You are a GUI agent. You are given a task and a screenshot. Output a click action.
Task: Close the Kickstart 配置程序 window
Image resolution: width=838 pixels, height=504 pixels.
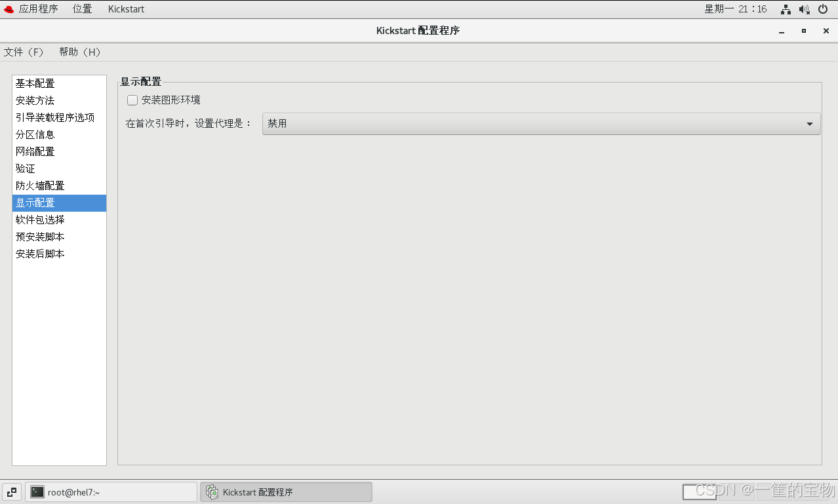point(826,31)
